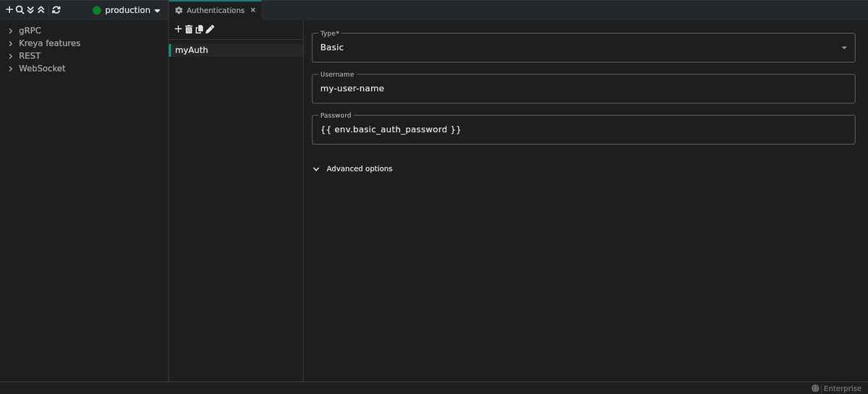
Task: Rename authentication with the pencil icon
Action: click(210, 29)
